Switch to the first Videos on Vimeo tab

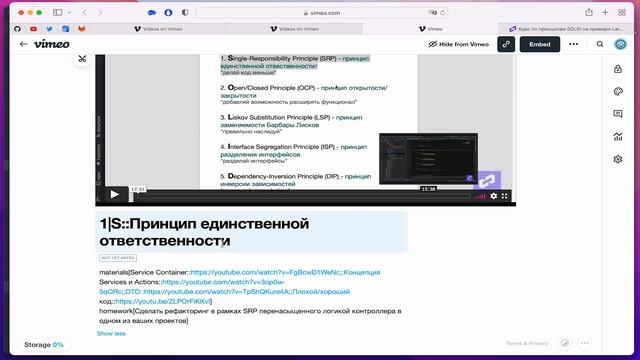point(158,29)
